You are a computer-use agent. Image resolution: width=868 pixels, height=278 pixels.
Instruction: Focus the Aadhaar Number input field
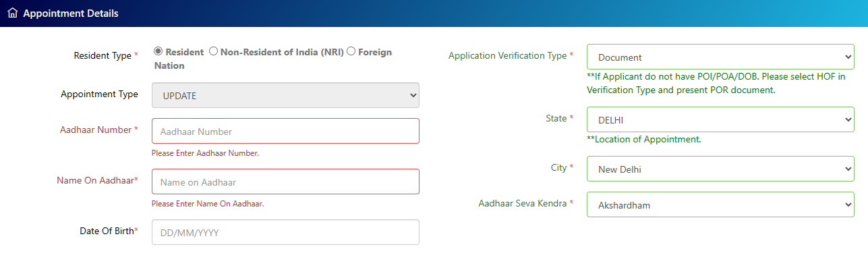click(x=285, y=131)
